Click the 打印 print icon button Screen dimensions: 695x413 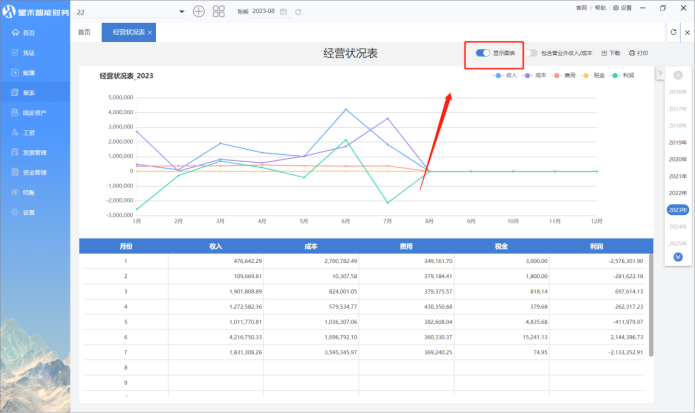[638, 53]
